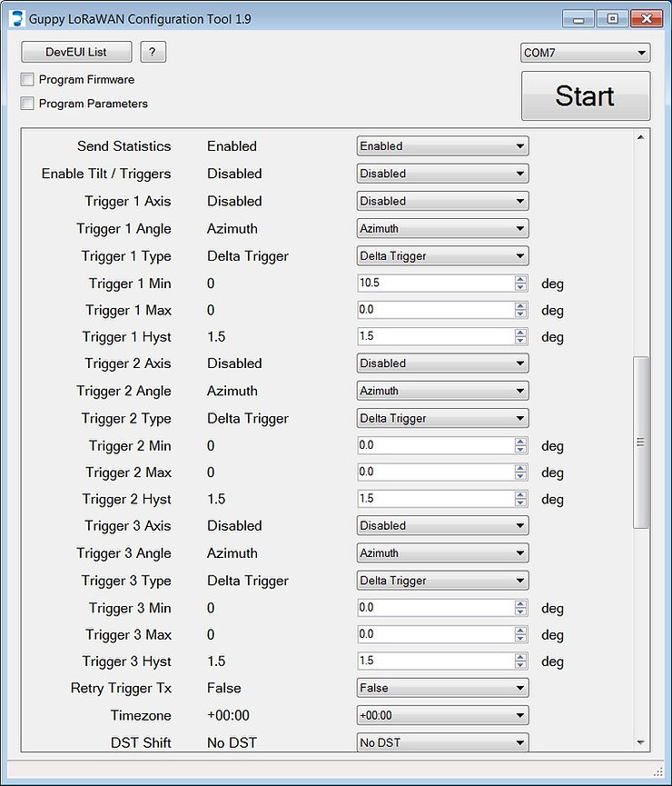Viewport: 672px width, 786px height.
Task: Click the Send Statistics label
Action: pyautogui.click(x=124, y=146)
